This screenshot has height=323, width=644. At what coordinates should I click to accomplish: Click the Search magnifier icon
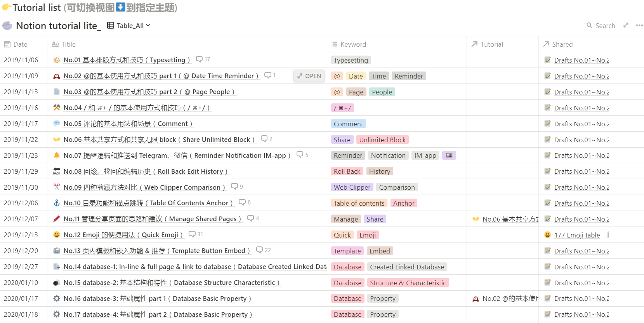[x=589, y=26]
